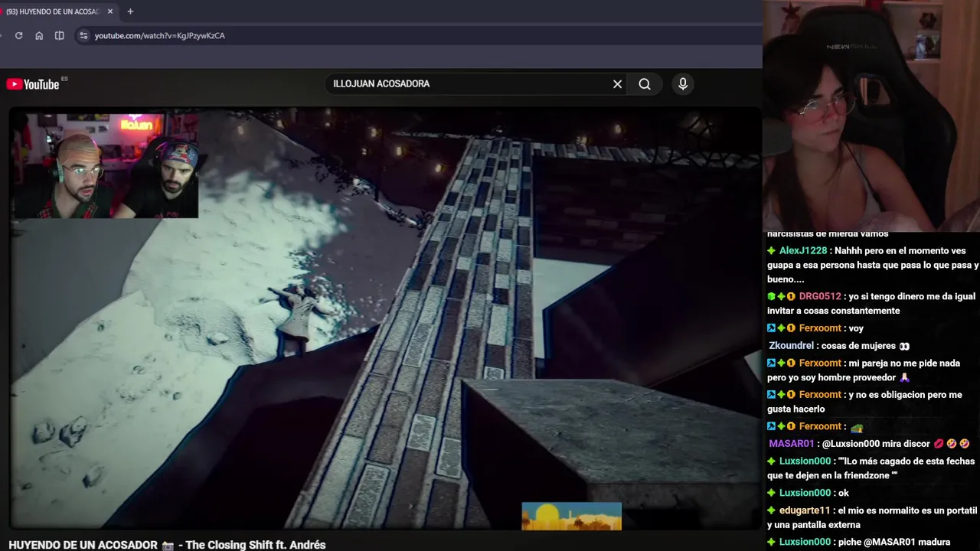Click orange number badge beside DRG0512
This screenshot has height=551, width=980.
click(x=791, y=296)
